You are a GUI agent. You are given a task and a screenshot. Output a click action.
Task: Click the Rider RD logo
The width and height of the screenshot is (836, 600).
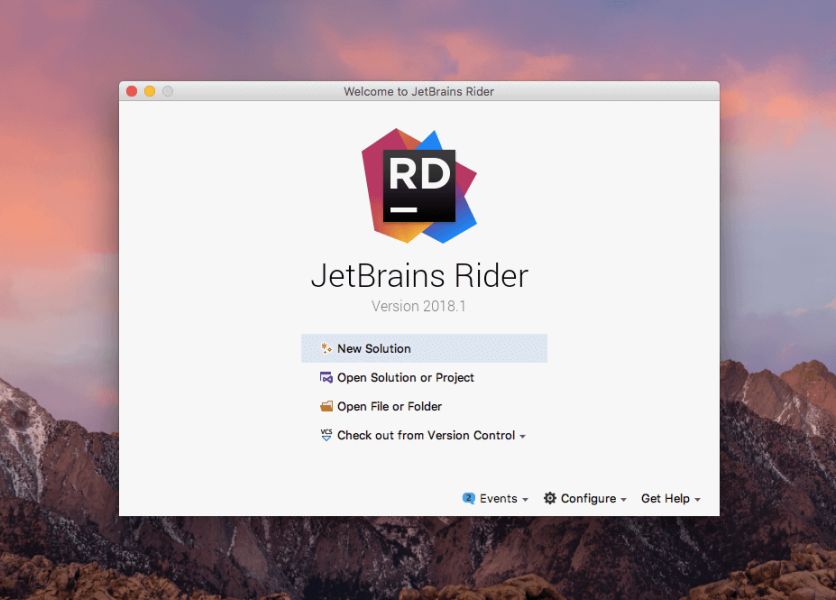tap(419, 186)
